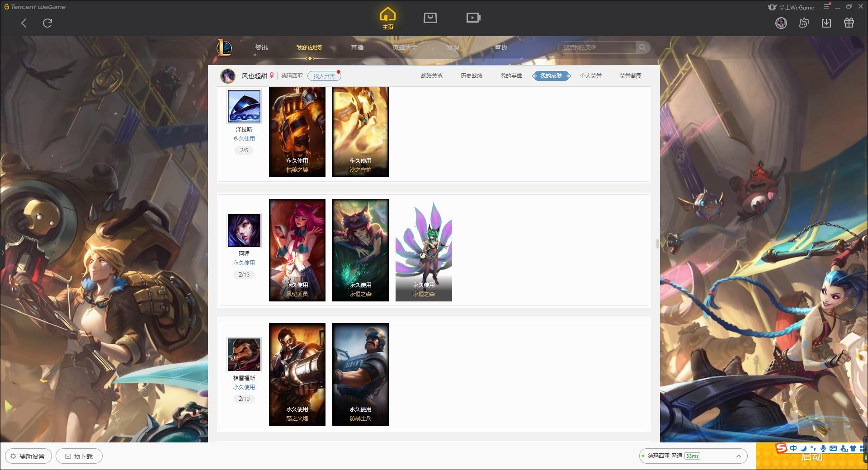The image size is (868, 470).
Task: Open the 我的战绩 tab
Action: [309, 47]
